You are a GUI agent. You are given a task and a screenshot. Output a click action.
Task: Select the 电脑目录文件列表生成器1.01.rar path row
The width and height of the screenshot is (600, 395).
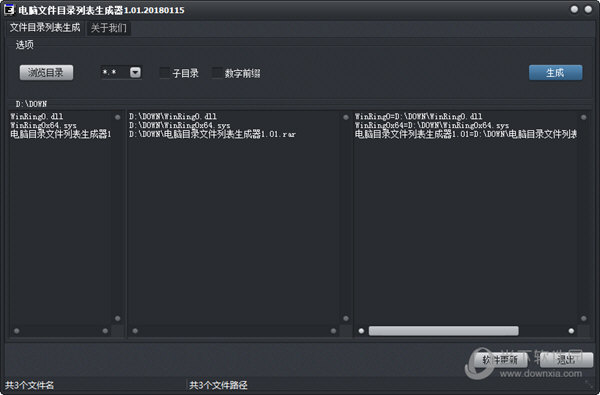coord(212,134)
